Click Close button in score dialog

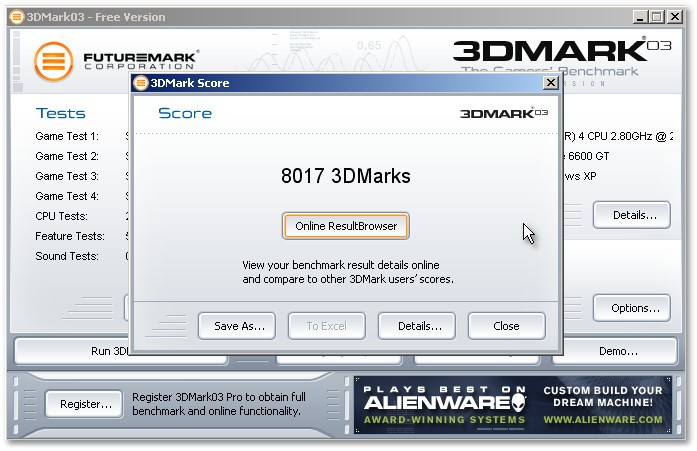pos(506,326)
